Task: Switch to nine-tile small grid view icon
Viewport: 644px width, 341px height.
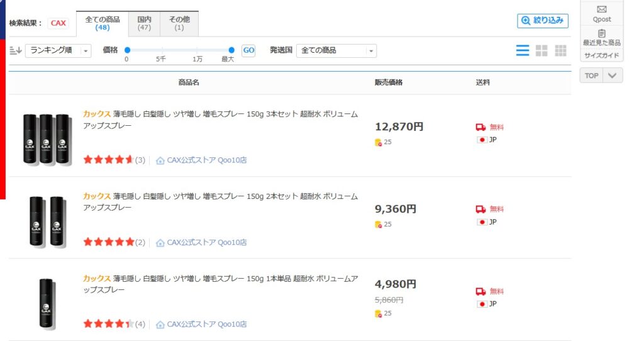Action: tap(560, 50)
